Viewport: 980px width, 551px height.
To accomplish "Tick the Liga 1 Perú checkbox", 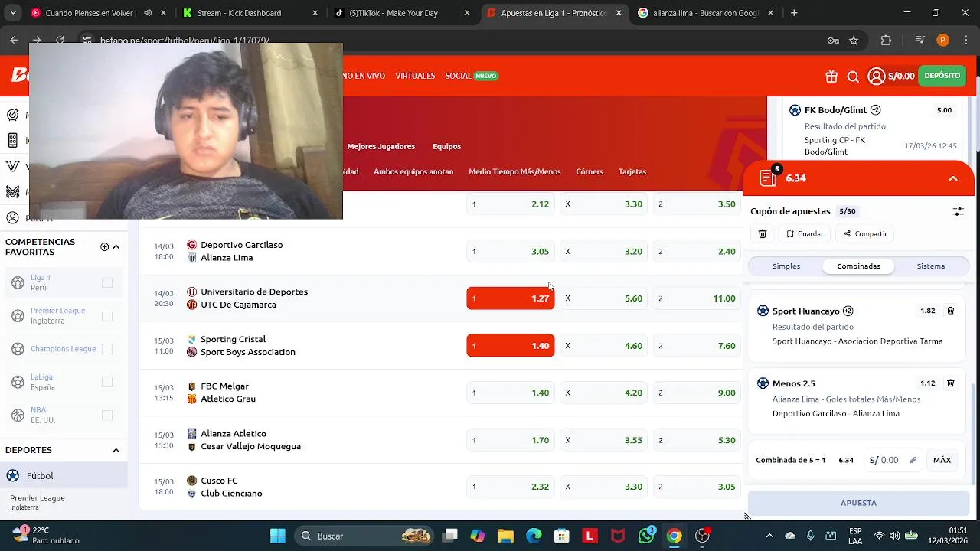I will [107, 282].
